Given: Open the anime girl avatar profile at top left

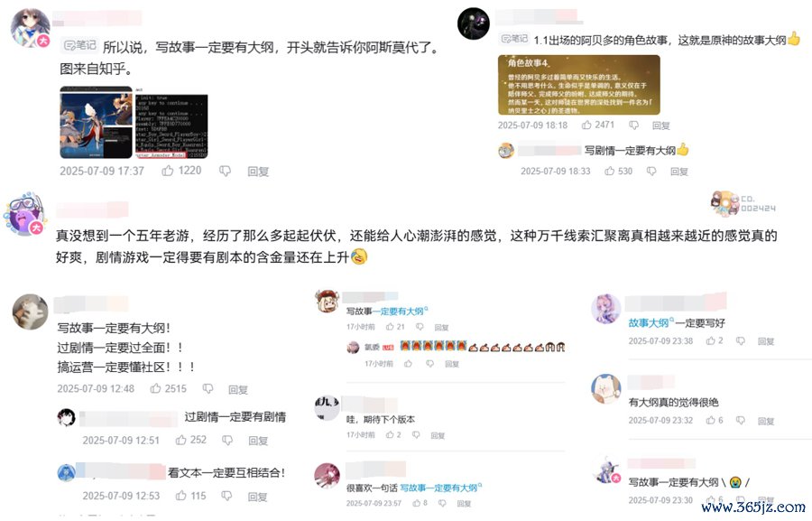Looking at the screenshot, I should [x=30, y=28].
